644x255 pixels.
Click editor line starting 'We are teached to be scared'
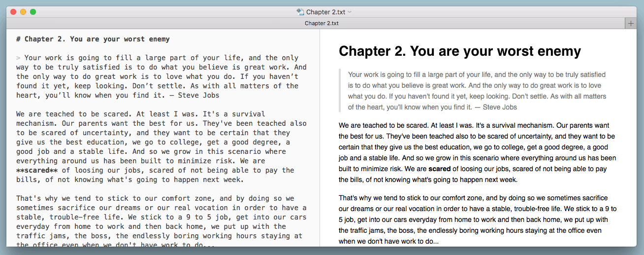pos(140,114)
